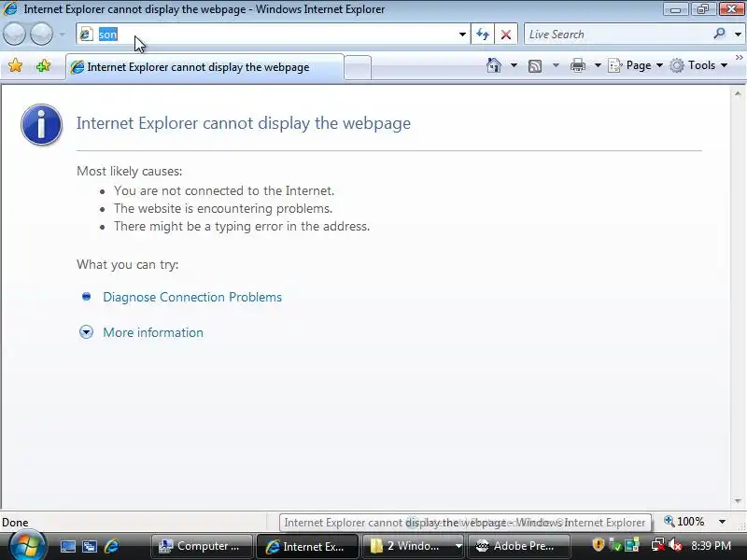Open the recent pages dropdown arrow
Screen dimensions: 747x560
coord(63,35)
